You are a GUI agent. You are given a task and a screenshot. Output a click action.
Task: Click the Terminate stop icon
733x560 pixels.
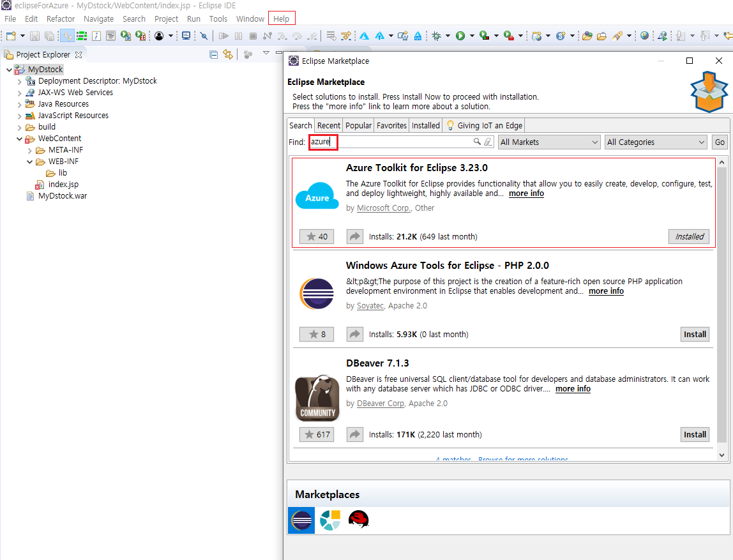(253, 36)
